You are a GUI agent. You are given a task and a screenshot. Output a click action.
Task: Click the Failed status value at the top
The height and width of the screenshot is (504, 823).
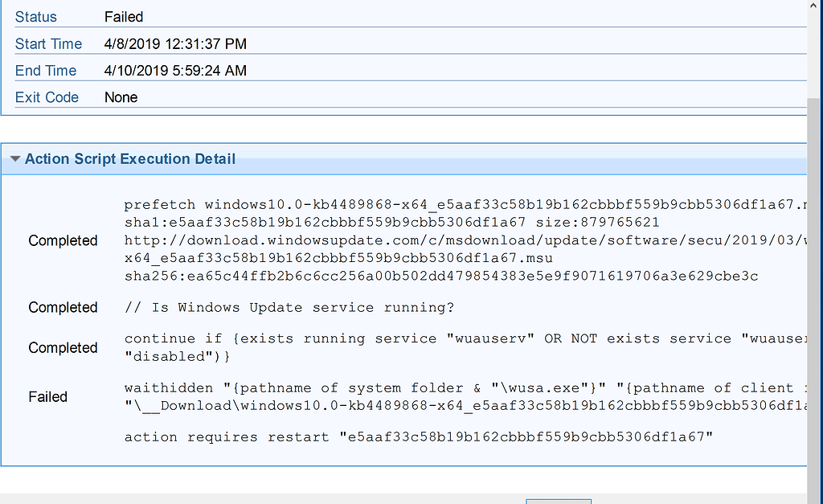[124, 17]
